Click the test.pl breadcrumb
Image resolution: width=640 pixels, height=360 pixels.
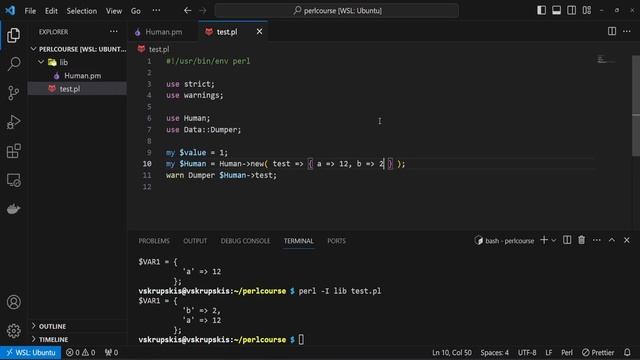point(153,49)
